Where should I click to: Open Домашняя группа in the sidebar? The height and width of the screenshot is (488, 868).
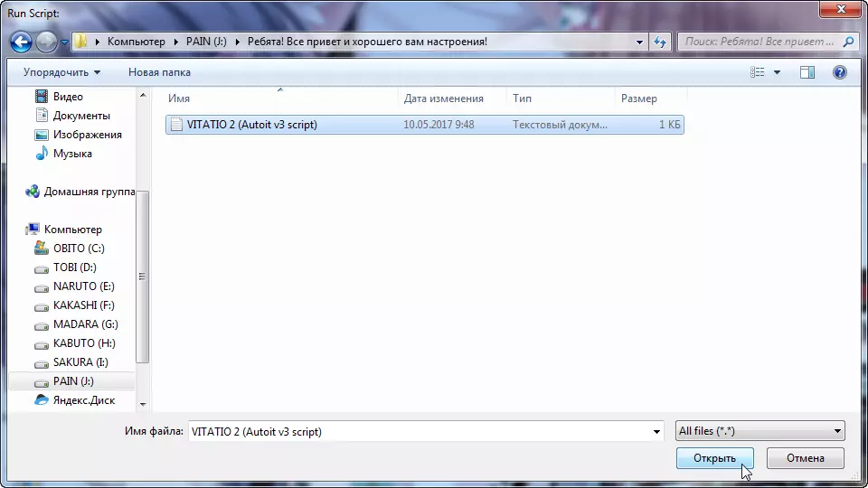click(89, 192)
